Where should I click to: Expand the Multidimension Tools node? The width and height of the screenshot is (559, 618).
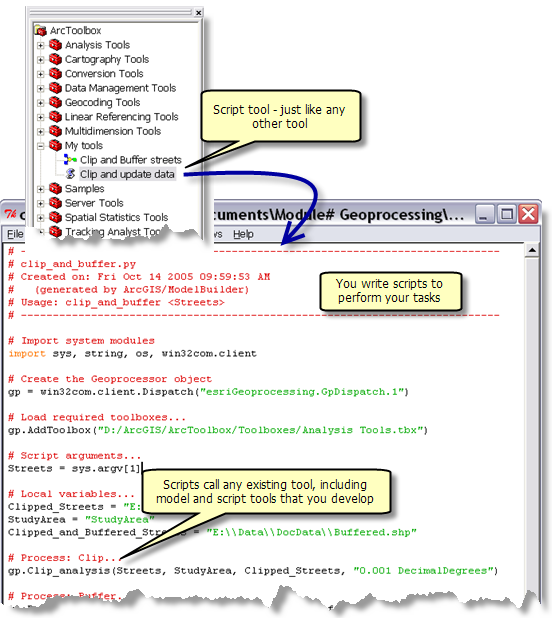[41, 131]
